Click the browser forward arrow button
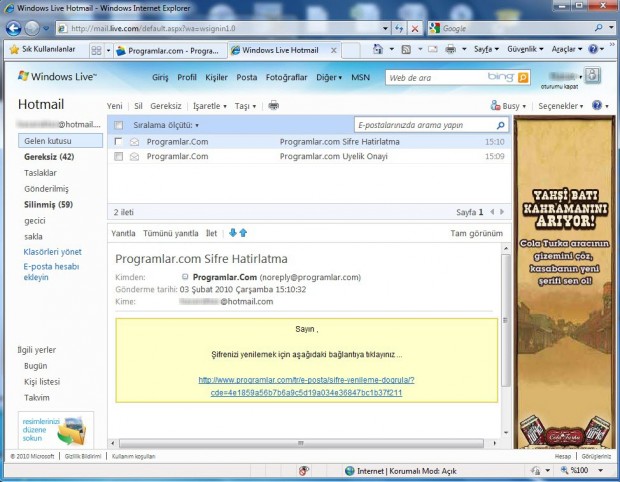 [x=32, y=28]
